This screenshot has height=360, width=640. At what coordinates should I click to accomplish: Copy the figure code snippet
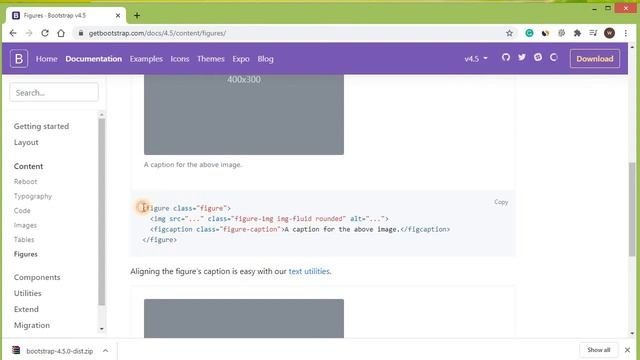tap(501, 202)
